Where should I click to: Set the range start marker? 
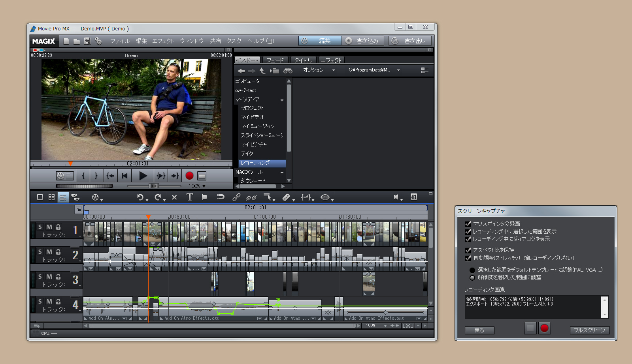tap(83, 176)
